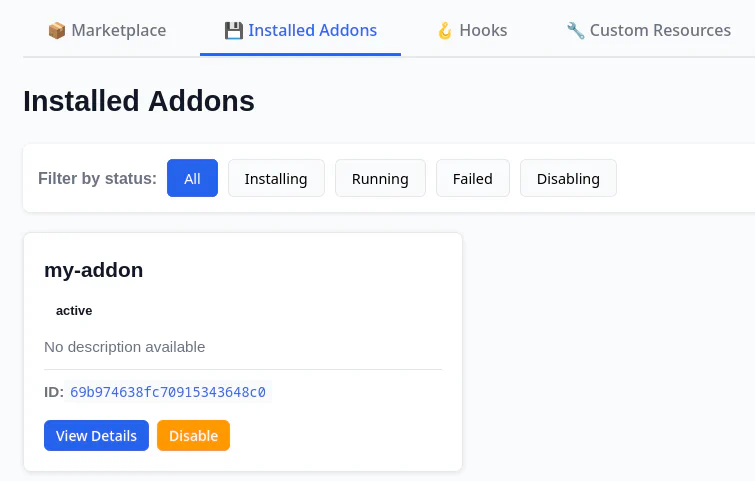755x481 pixels.
Task: Click the package icon beside Marketplace
Action: tap(57, 30)
